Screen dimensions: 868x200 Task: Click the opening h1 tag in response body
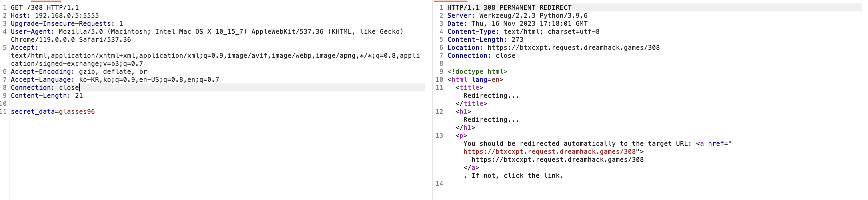[463, 112]
